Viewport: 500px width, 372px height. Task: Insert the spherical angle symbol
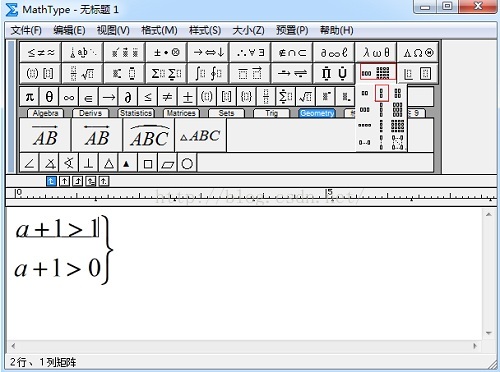[69, 163]
